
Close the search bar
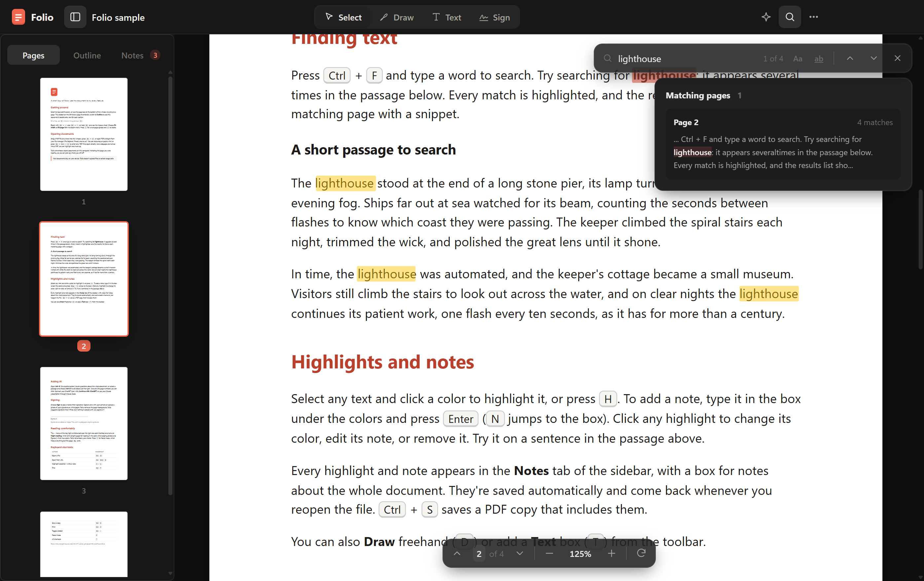898,58
